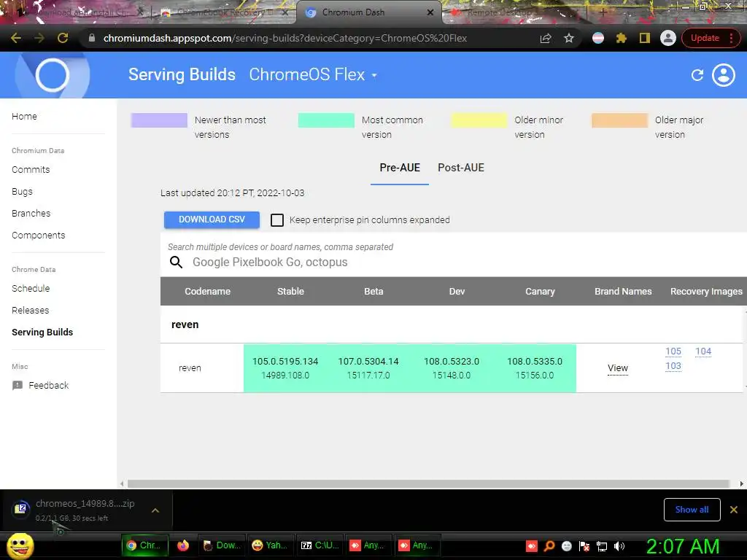Open the first AnyDesk taskbar item
Image resolution: width=747 pixels, height=560 pixels.
(x=368, y=545)
